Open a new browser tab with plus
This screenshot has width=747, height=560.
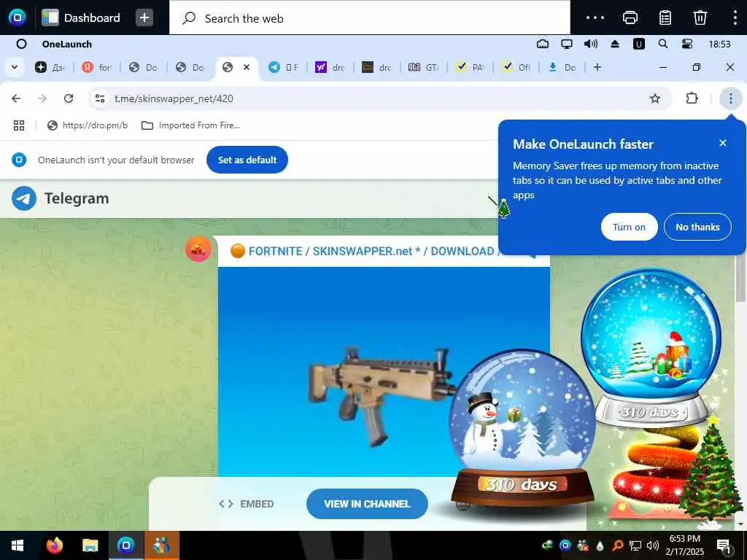tap(597, 67)
